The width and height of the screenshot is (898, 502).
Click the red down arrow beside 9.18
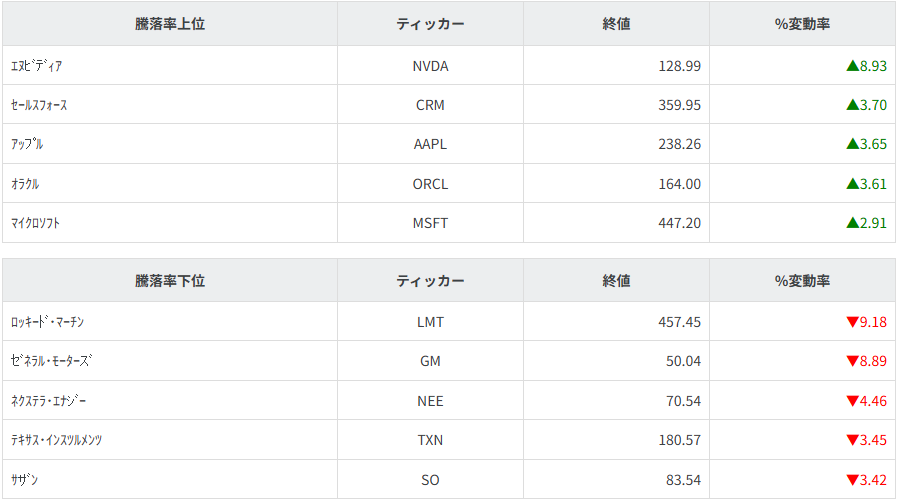(852, 322)
